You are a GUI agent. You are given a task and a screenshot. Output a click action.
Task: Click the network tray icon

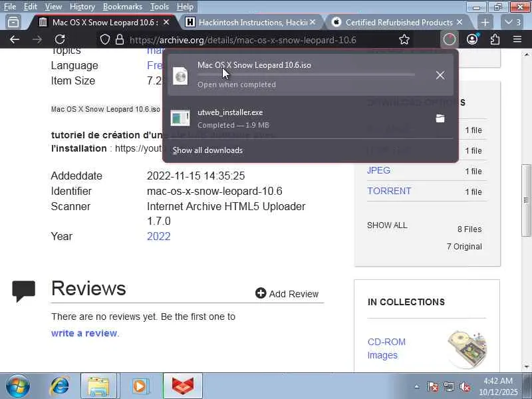[448, 386]
